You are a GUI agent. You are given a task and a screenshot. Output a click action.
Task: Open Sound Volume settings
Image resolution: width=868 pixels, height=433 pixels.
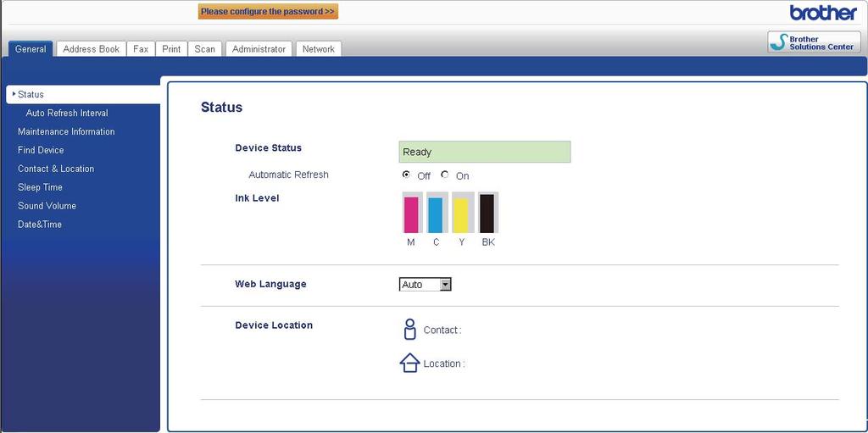tap(47, 206)
